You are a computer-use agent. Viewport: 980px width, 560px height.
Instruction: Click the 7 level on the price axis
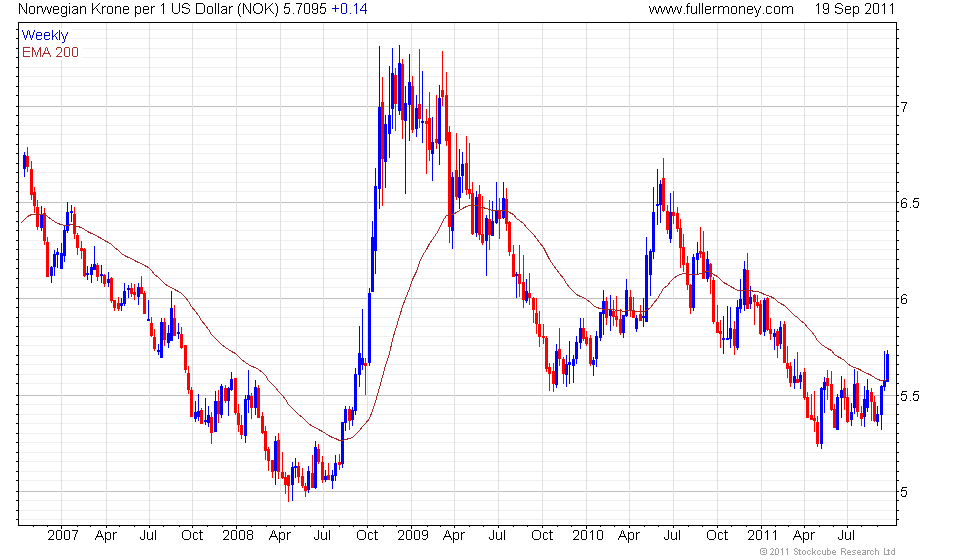pos(903,107)
